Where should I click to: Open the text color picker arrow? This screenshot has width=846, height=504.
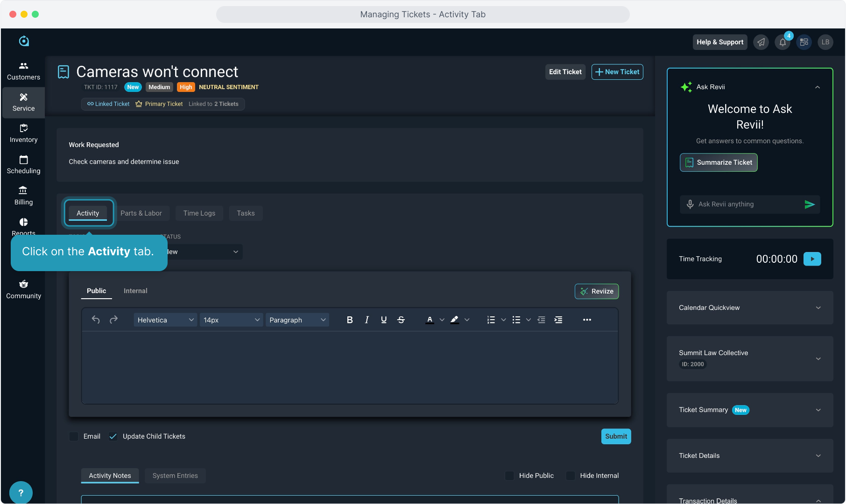point(442,320)
